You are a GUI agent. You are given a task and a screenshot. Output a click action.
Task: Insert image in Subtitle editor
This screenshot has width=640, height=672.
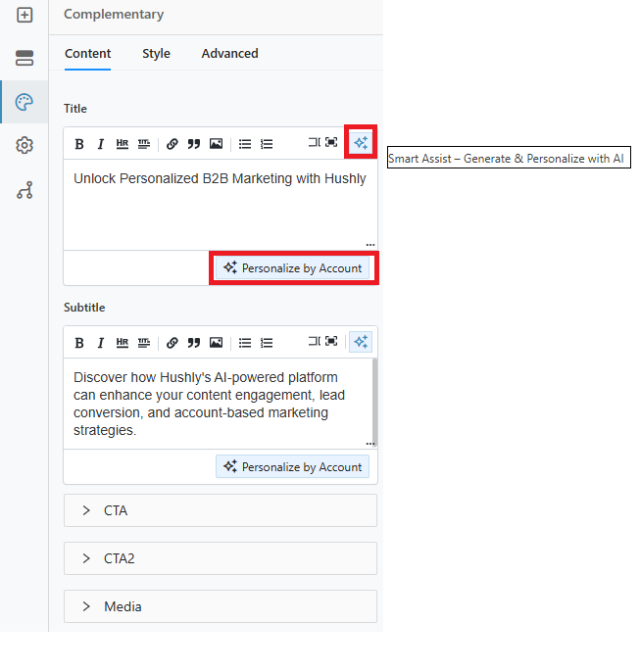pos(216,343)
